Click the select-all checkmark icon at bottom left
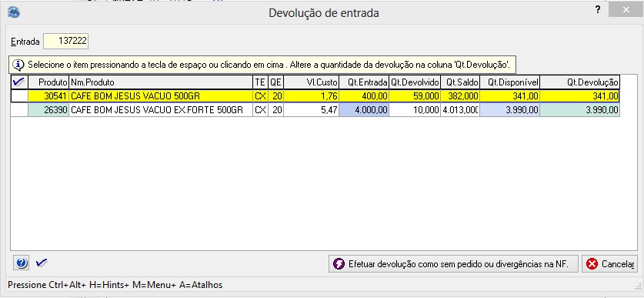644x298 pixels. coord(42,263)
